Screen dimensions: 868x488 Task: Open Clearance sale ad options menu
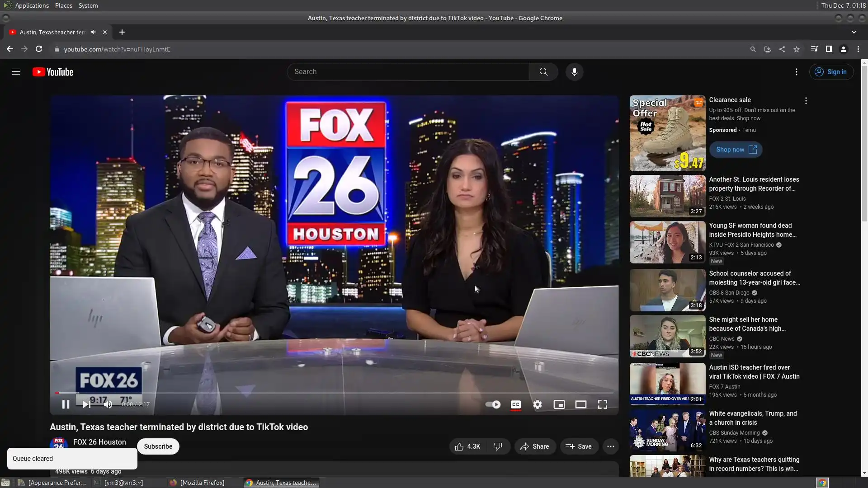[x=806, y=101]
